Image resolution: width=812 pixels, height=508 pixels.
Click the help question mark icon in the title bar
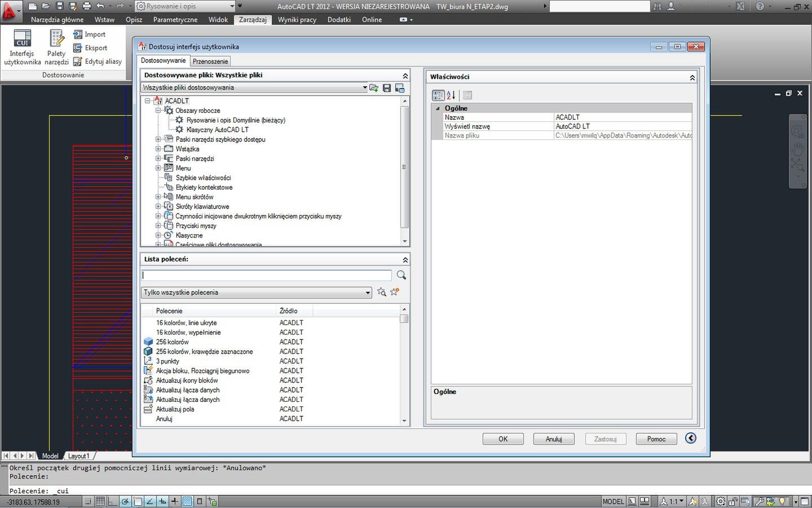tap(760, 6)
